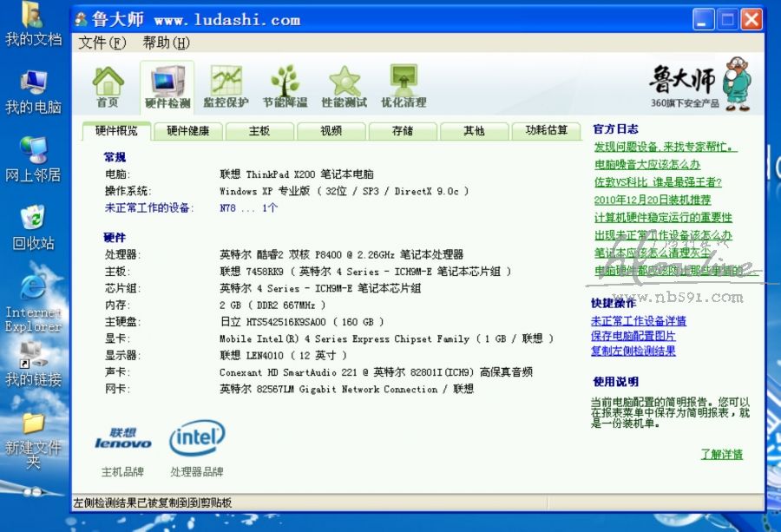
Task: Click the Intel 处理器品牌 logo
Action: point(197,438)
